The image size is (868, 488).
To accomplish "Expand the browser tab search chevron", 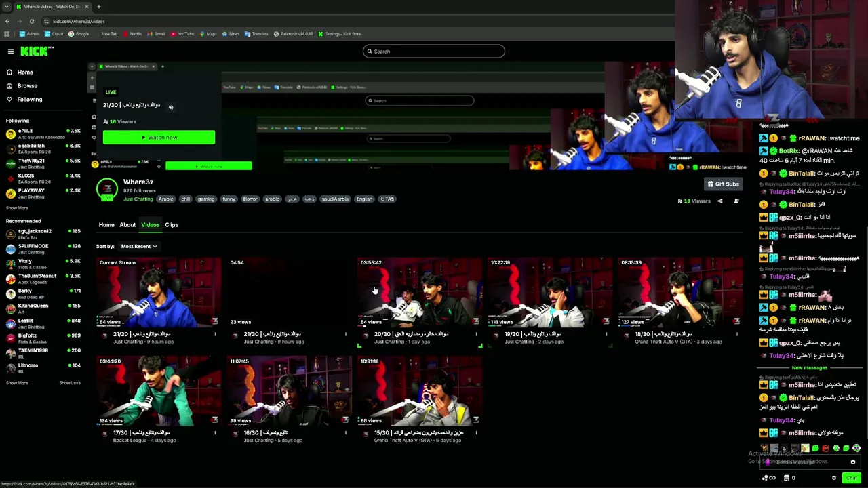I will [x=7, y=7].
